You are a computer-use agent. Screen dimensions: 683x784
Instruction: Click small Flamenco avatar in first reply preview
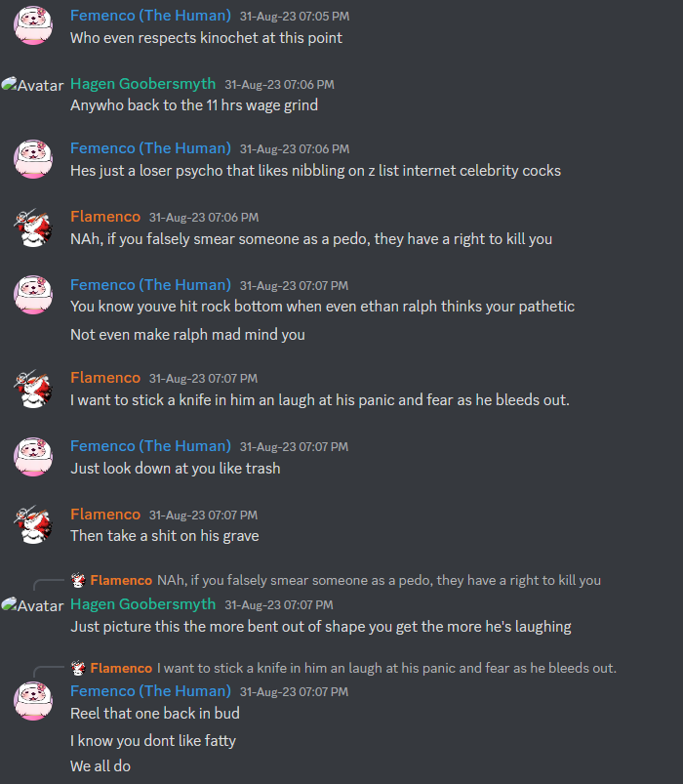pyautogui.click(x=78, y=580)
